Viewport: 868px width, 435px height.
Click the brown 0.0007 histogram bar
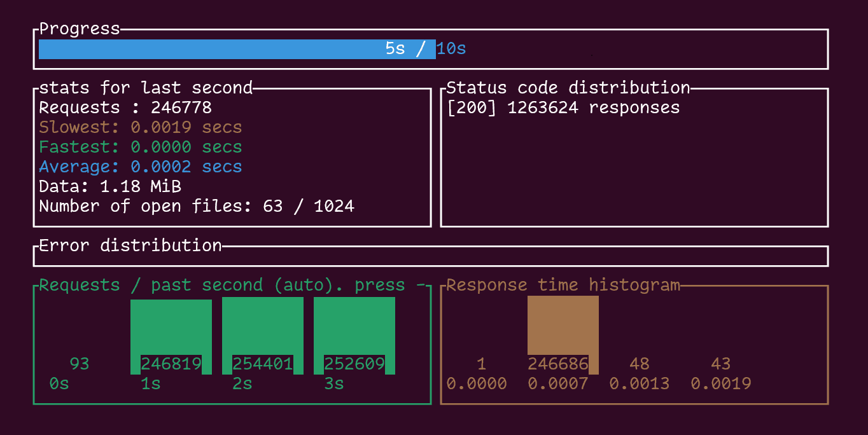coord(563,335)
